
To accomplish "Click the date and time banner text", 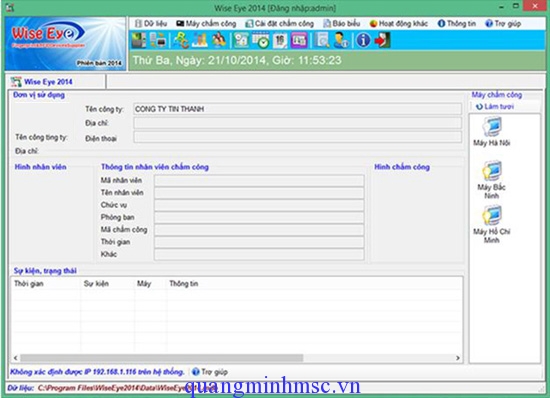I will tap(237, 60).
